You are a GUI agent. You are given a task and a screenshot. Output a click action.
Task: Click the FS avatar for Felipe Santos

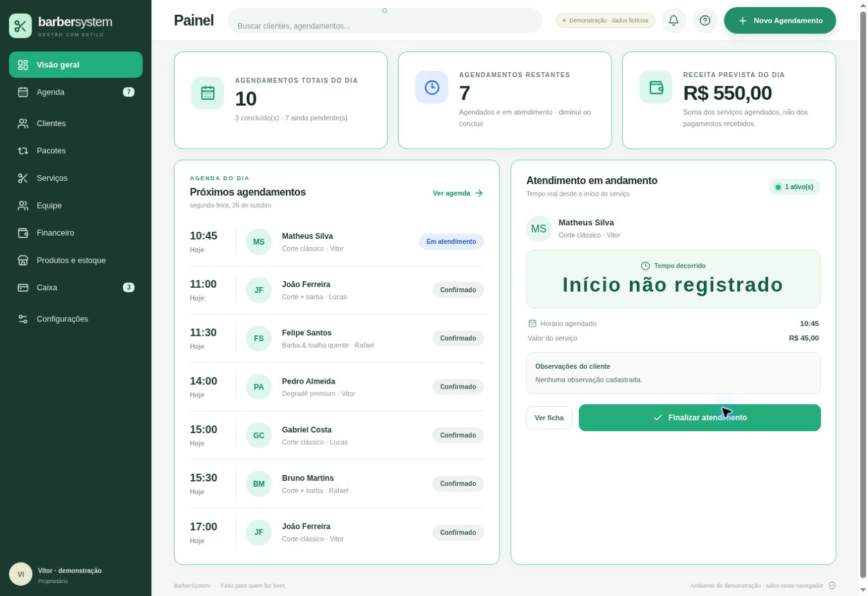(259, 339)
